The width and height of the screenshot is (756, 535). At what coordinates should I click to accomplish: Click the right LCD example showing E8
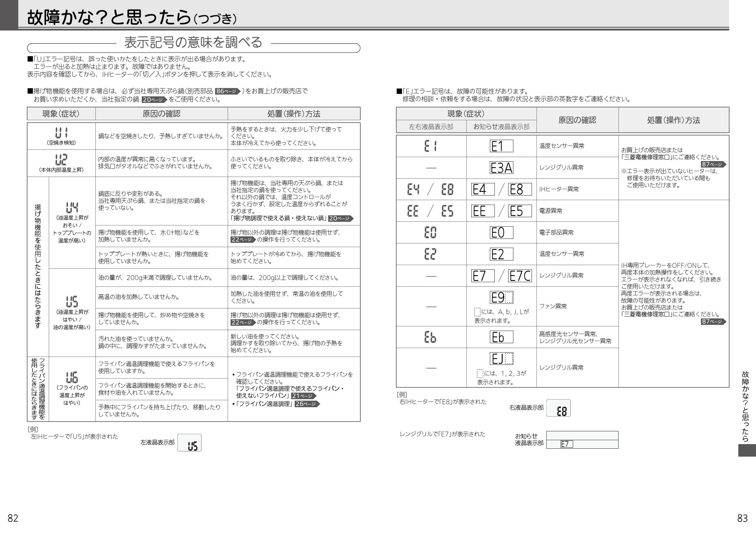pyautogui.click(x=558, y=408)
